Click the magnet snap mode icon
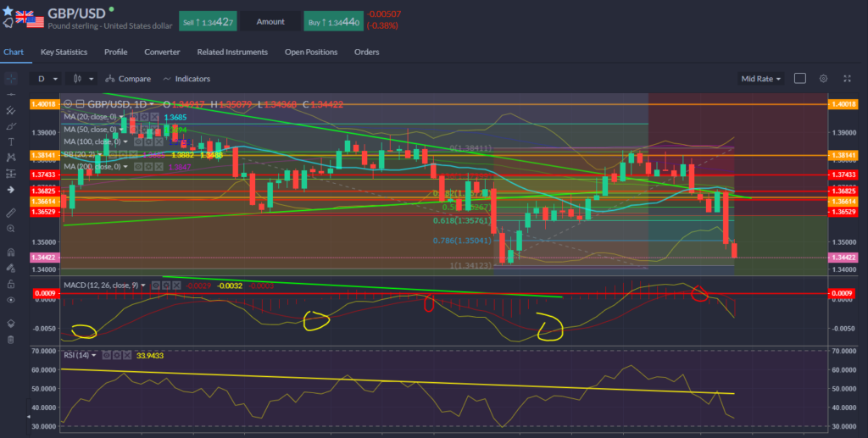Viewport: 868px width, 438px height. pyautogui.click(x=10, y=252)
